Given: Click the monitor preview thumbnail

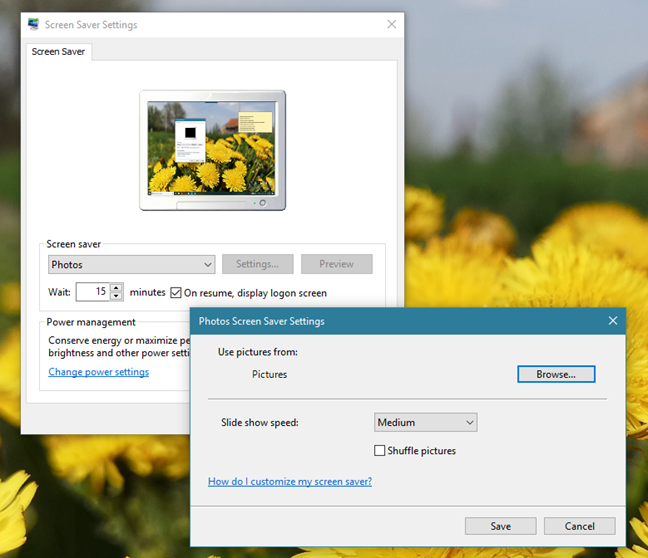Looking at the screenshot, I should point(212,150).
